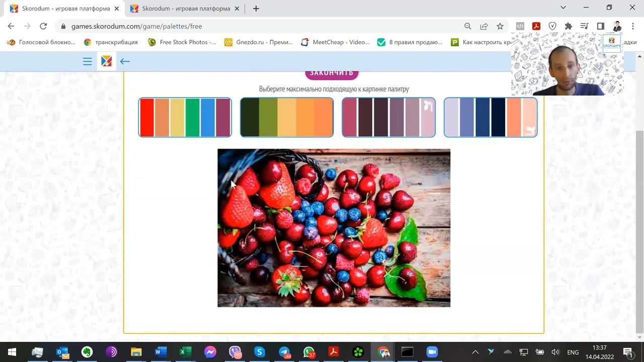Expand the Chrome tab search chevron

tap(563, 8)
